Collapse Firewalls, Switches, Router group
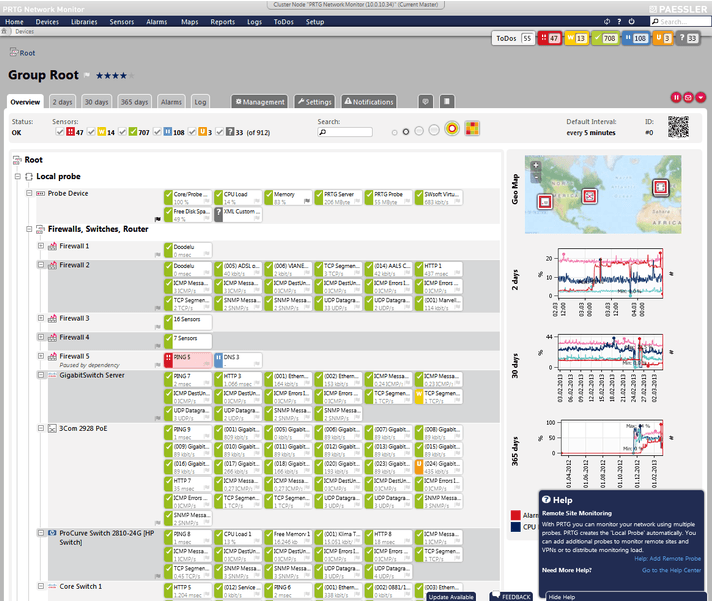The image size is (713, 604). tap(29, 229)
